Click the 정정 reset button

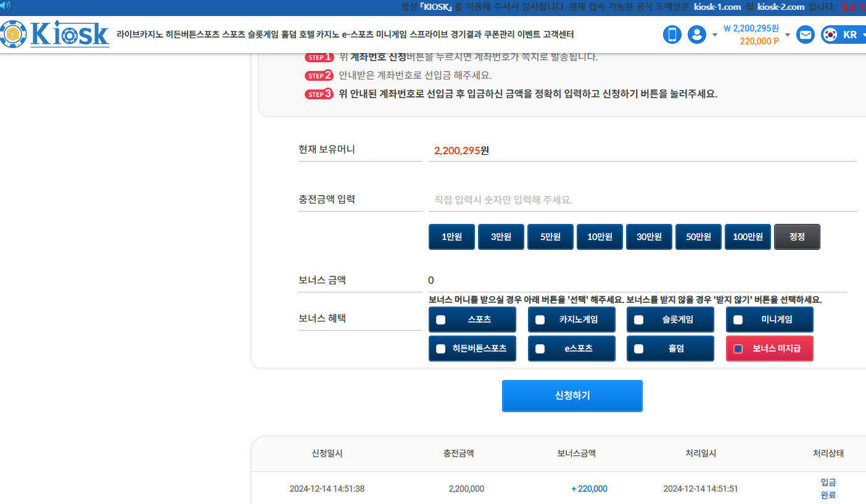[797, 237]
